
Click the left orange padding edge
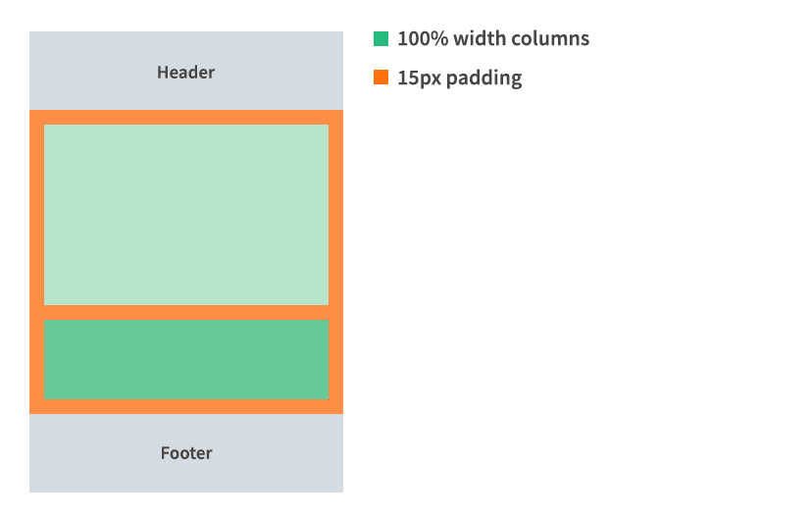pos(36,262)
